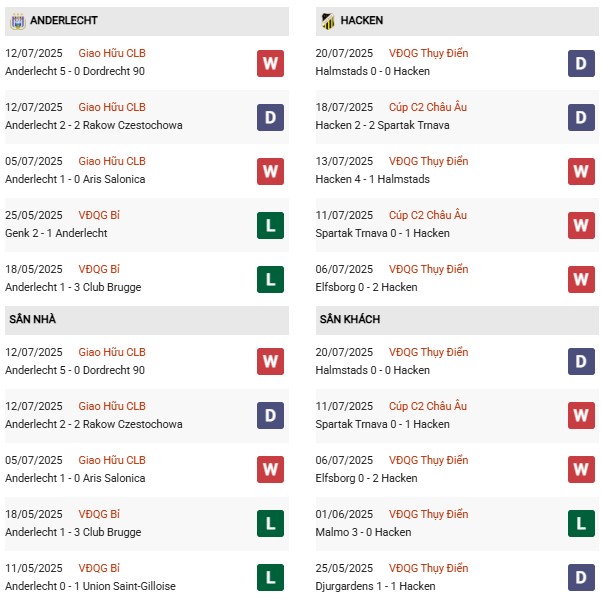601x599 pixels.
Task: Click the ANDERLECHT team name header
Action: point(64,20)
